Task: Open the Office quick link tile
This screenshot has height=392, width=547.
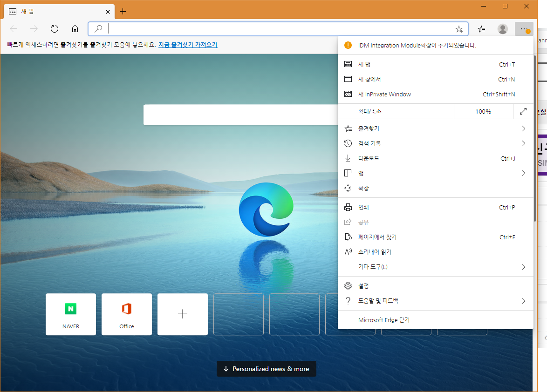Action: pos(127,314)
